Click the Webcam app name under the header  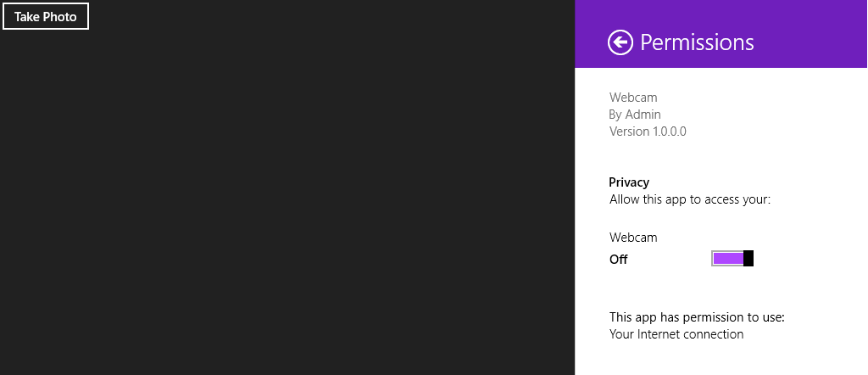(633, 98)
